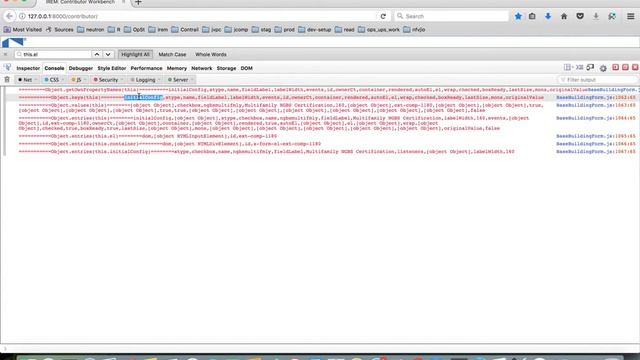The width and height of the screenshot is (640, 360).
Task: Click the site info icon in URL bar
Action: pos(22,16)
